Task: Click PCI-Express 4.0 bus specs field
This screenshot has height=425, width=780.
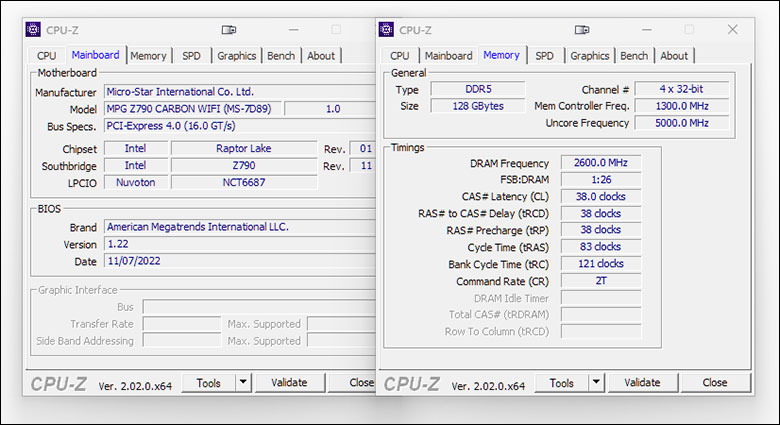Action: [240, 126]
